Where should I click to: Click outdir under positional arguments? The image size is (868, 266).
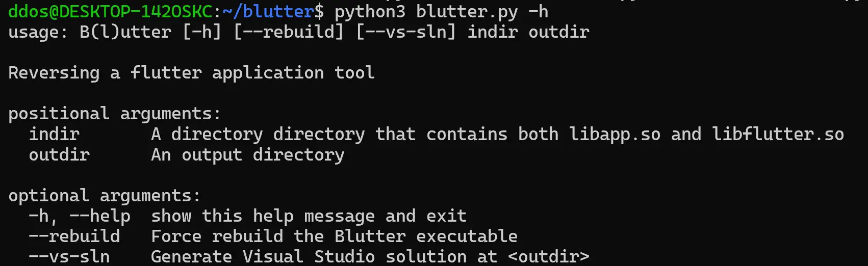point(59,154)
